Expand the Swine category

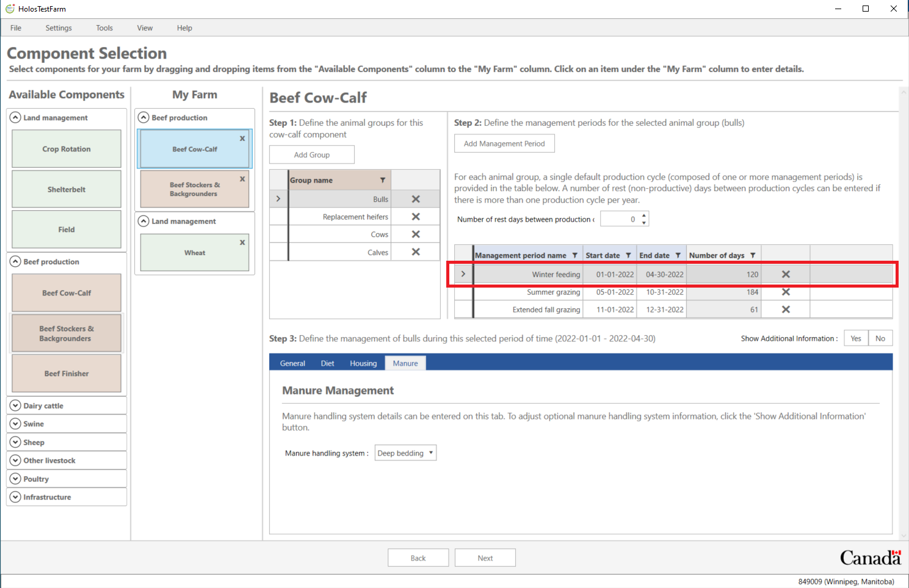(15, 424)
